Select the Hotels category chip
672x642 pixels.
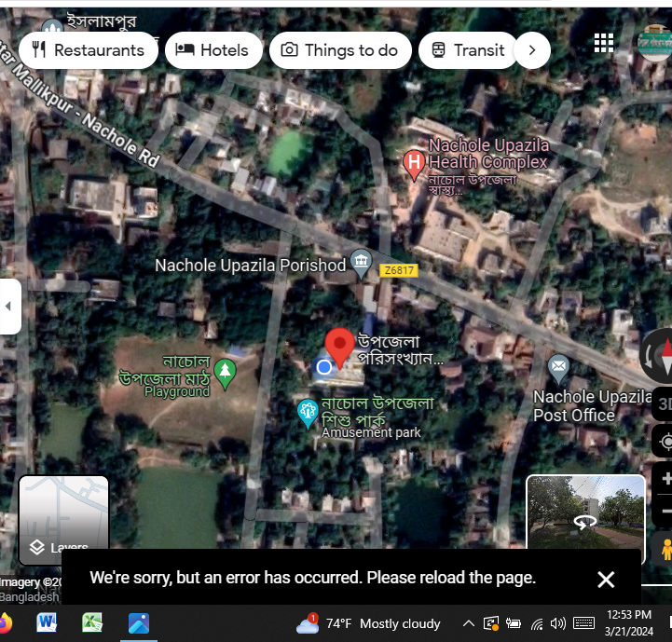pos(213,50)
